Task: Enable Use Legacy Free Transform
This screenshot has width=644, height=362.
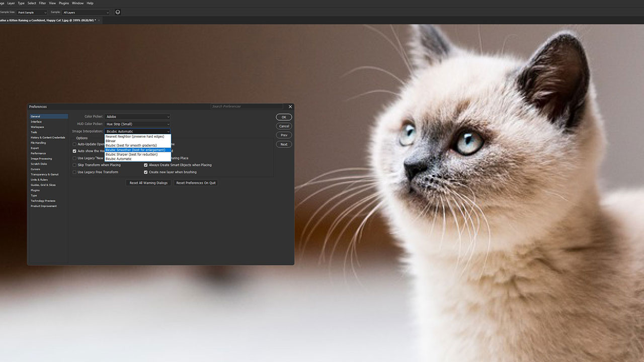Action: [74, 172]
